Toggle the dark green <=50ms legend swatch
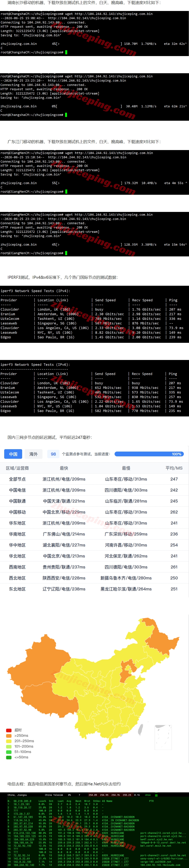The height and width of the screenshot is (868, 189). (9, 757)
